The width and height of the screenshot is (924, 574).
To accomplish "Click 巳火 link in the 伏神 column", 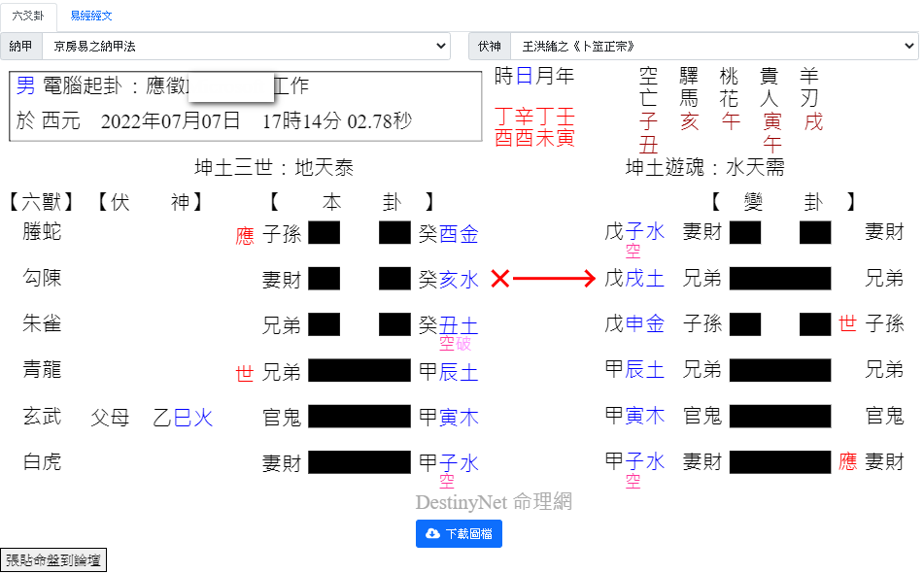I will tap(192, 418).
